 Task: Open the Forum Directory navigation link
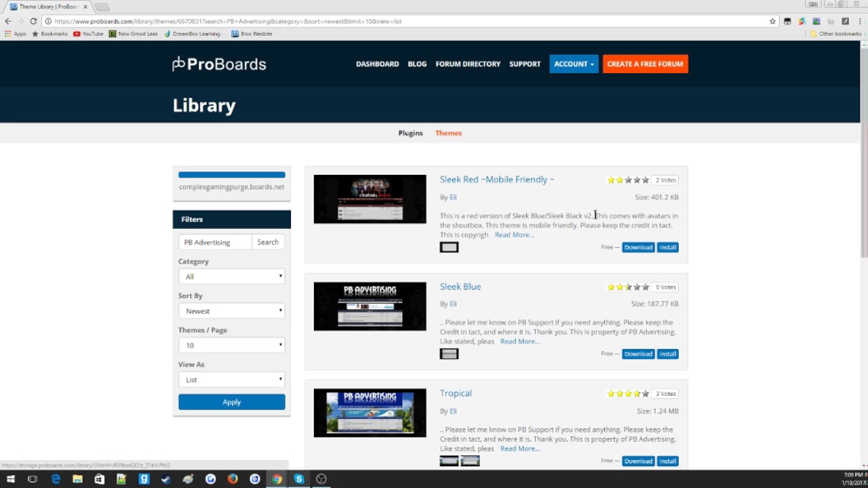(468, 64)
